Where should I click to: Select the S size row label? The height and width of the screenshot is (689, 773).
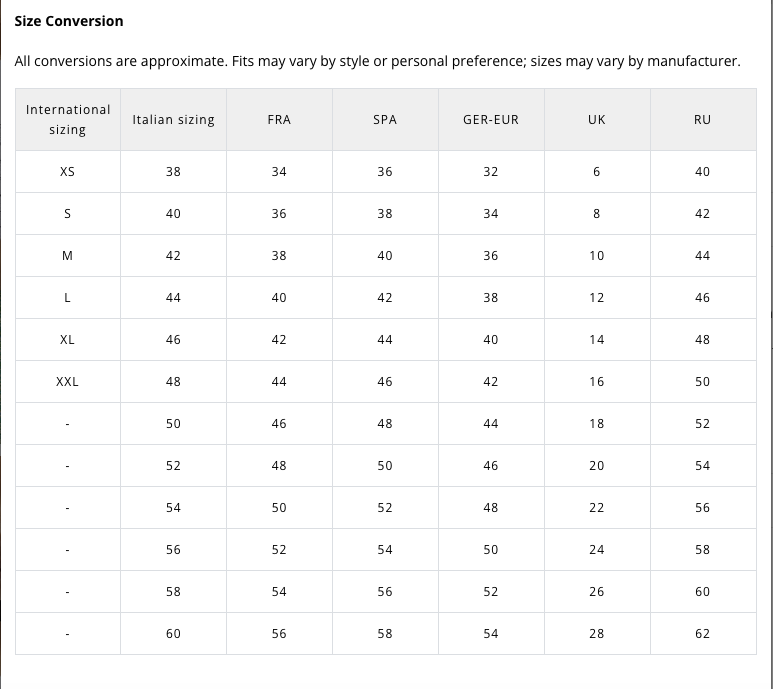point(67,214)
